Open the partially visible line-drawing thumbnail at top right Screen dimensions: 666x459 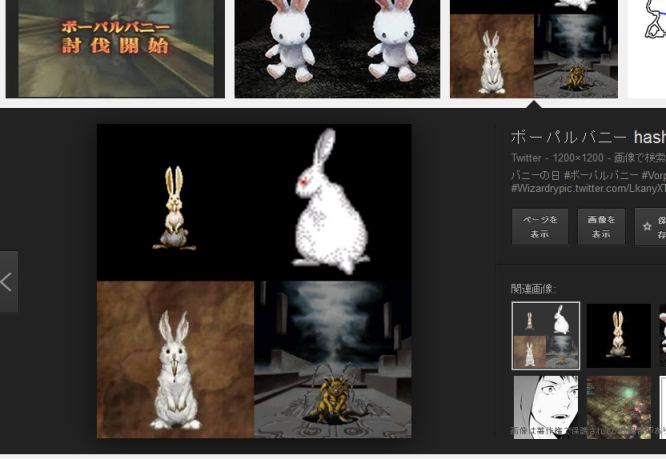point(647,48)
